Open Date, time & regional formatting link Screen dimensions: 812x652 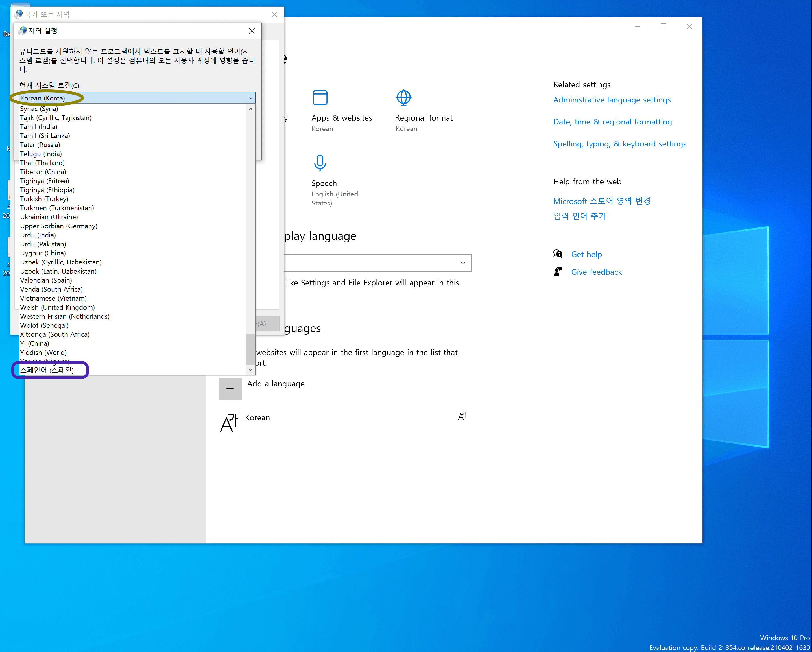click(612, 122)
